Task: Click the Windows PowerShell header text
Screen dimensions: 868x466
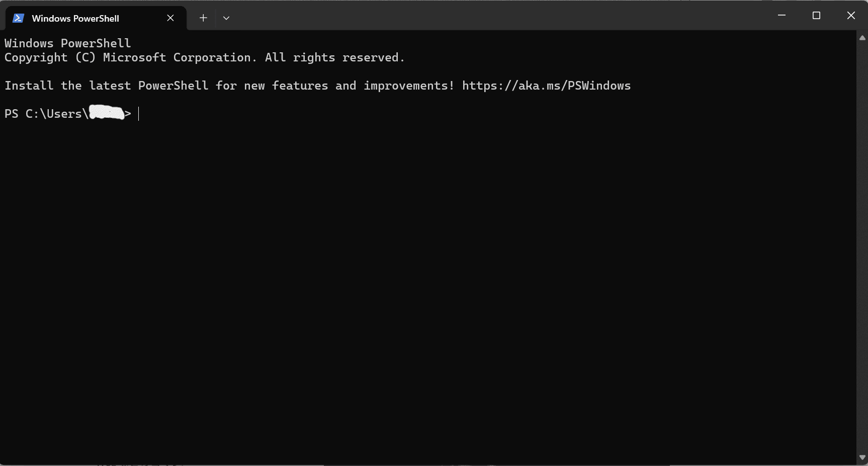Action: pos(67,43)
